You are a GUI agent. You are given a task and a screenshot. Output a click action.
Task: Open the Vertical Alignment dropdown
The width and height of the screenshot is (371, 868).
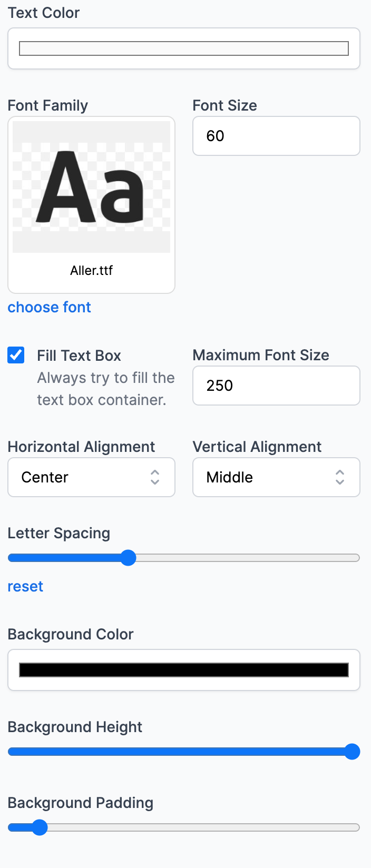[x=276, y=477]
